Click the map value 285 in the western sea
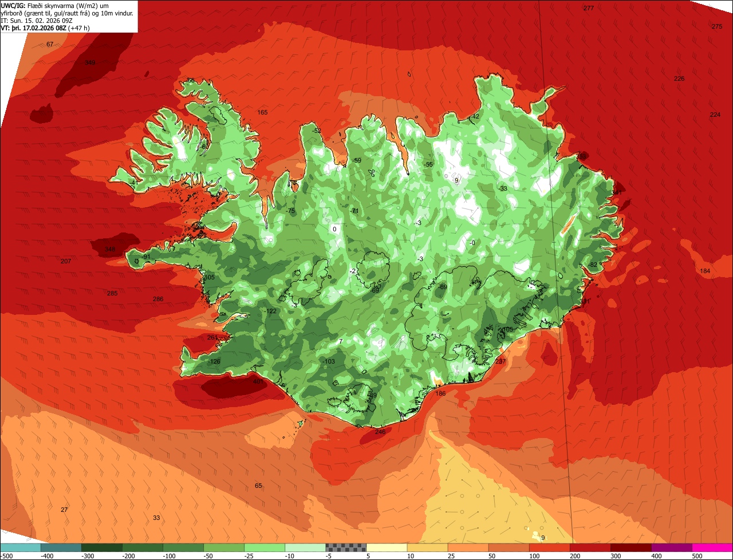The image size is (733, 560). click(112, 294)
